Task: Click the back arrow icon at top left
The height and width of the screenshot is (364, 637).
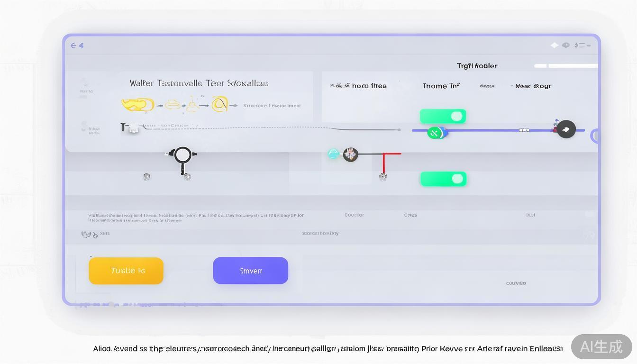Action: point(74,45)
